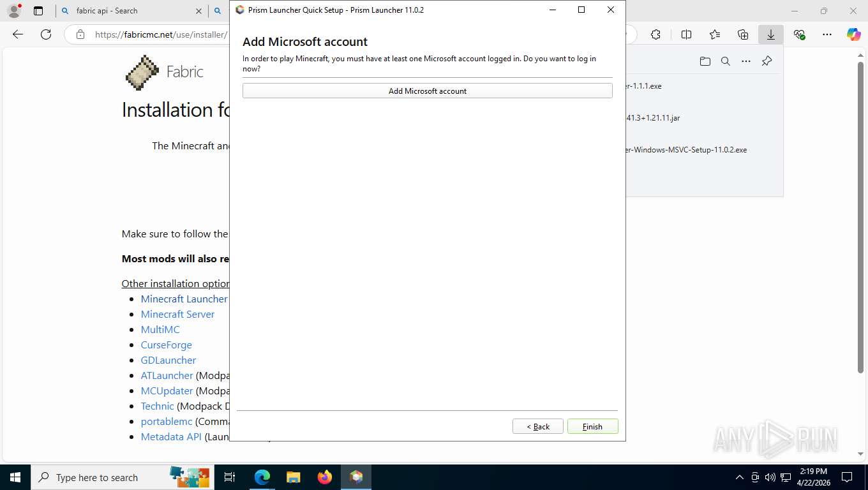Toggle Edge split screen icon
This screenshot has width=868, height=490.
click(x=686, y=34)
